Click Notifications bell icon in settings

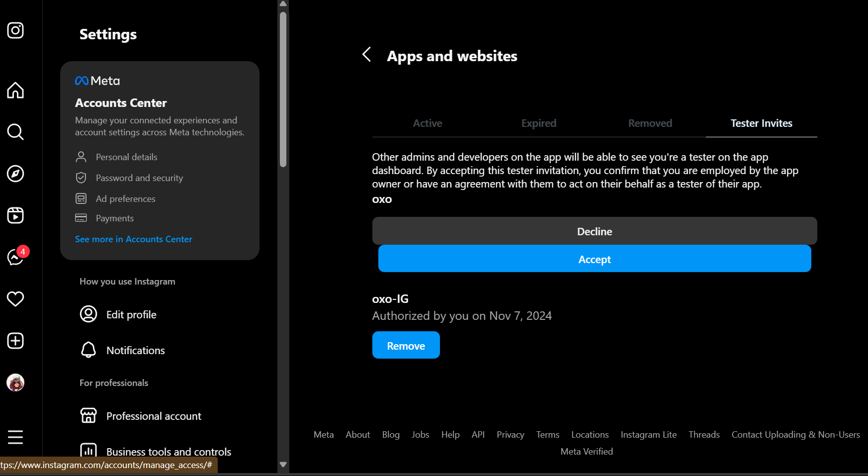[88, 350]
